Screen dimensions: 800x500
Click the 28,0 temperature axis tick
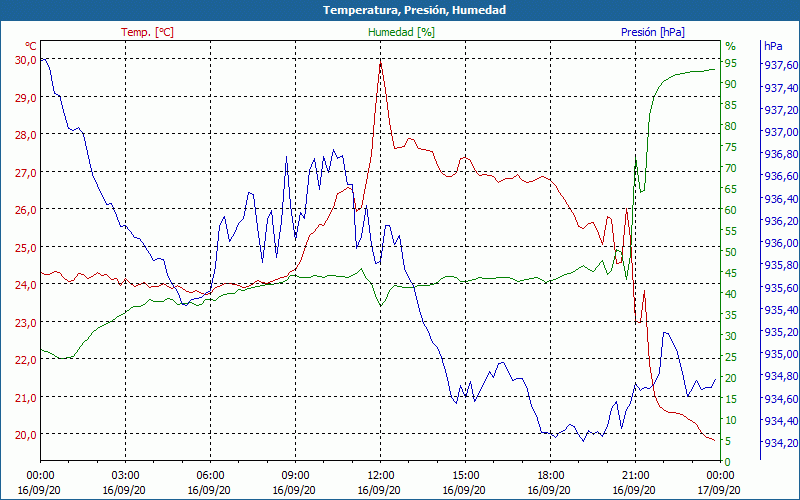(x=26, y=135)
